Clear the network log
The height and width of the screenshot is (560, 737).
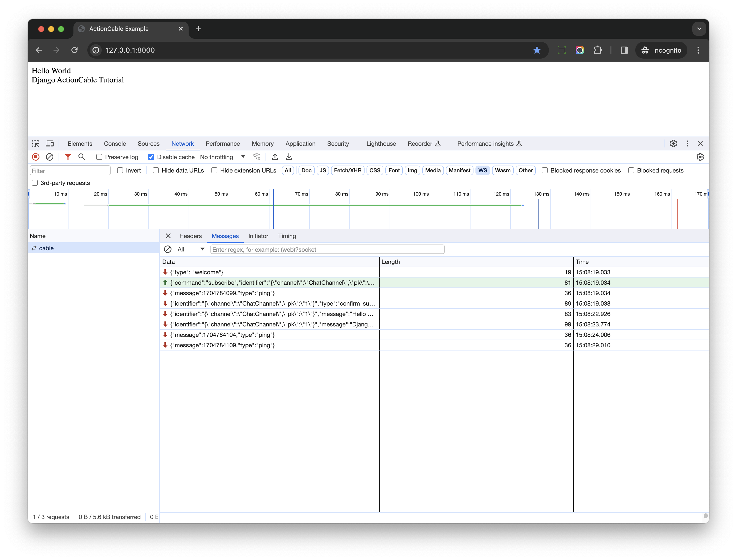coord(50,157)
